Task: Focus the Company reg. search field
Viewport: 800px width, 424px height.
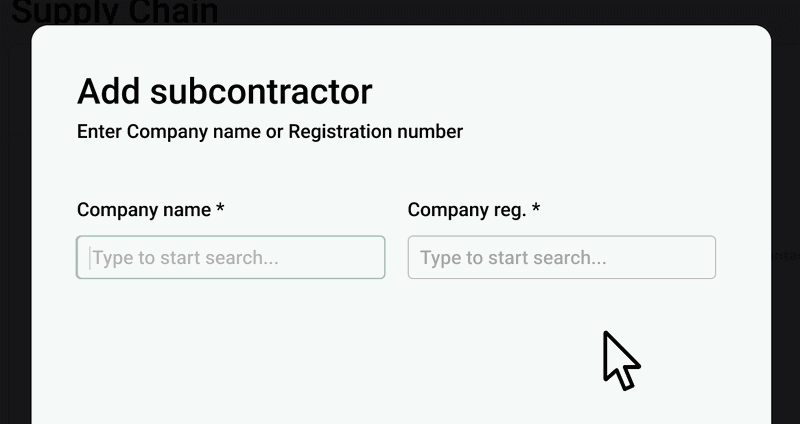Action: click(561, 257)
